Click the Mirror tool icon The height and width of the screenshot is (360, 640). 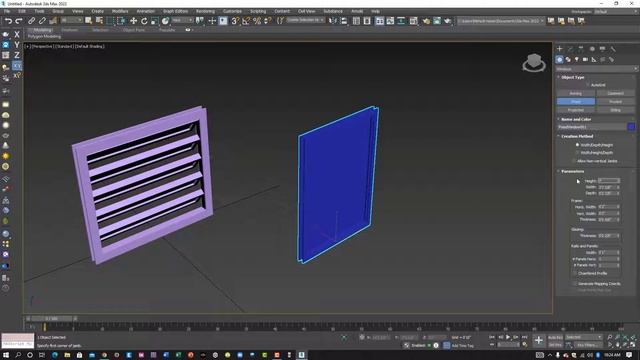pos(333,21)
